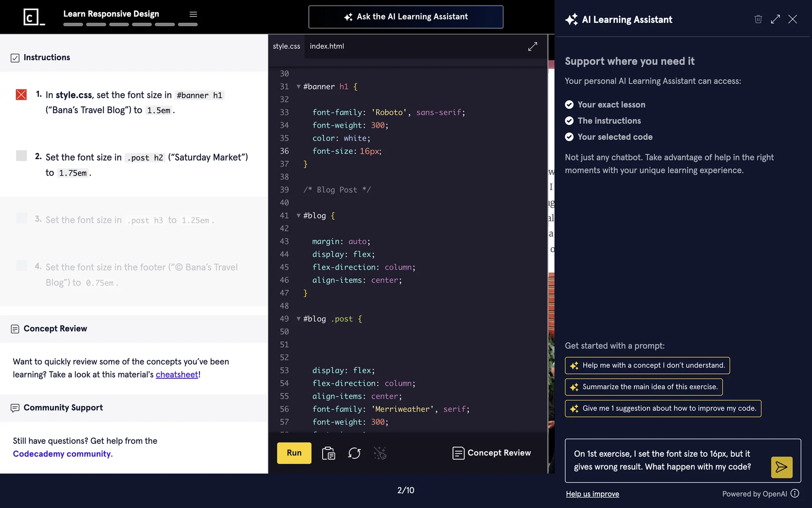The image size is (812, 508).
Task: Fold the #blog .post rule block
Action: (299, 319)
